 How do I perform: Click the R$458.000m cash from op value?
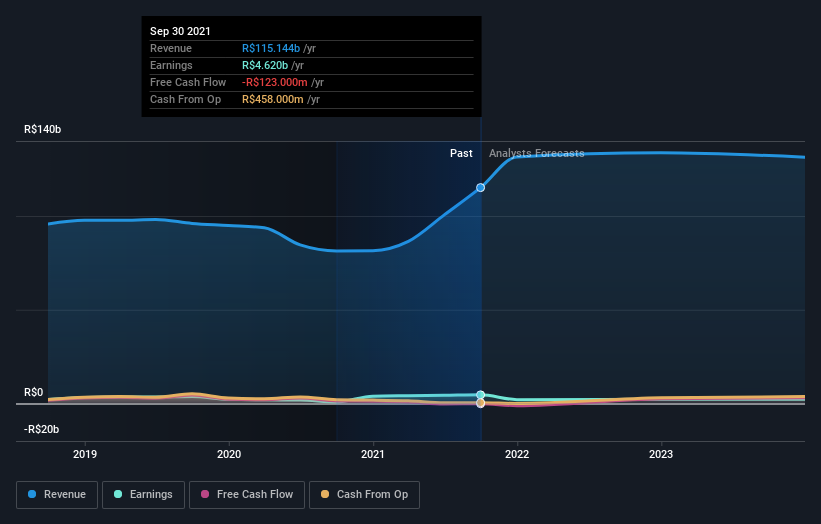point(273,99)
